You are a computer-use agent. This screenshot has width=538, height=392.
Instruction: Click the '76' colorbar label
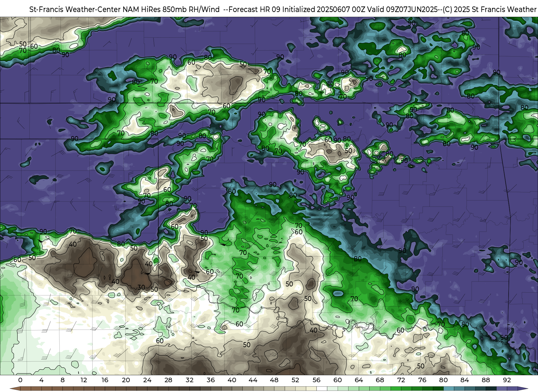[422, 380]
